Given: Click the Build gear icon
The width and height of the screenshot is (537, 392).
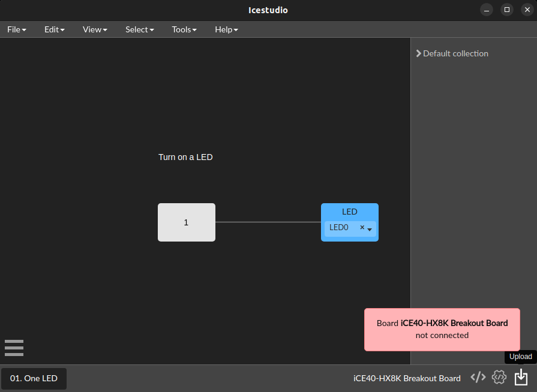Looking at the screenshot, I should [499, 377].
